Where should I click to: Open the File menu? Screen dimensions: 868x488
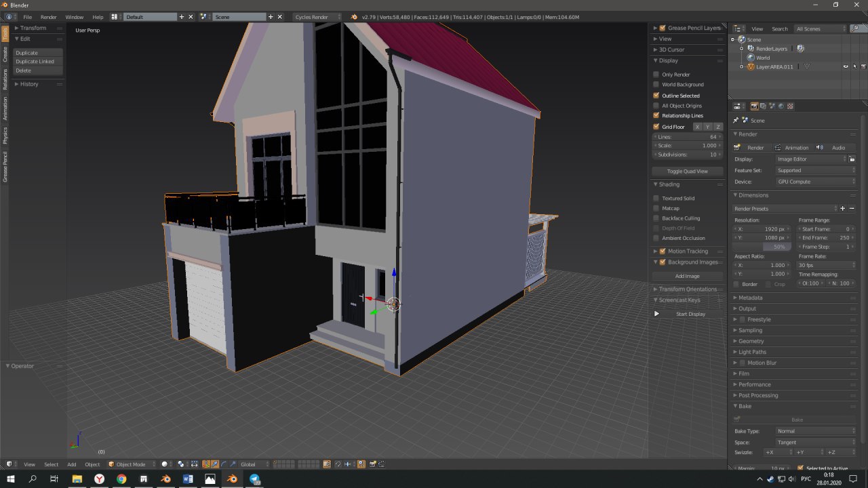(x=28, y=16)
